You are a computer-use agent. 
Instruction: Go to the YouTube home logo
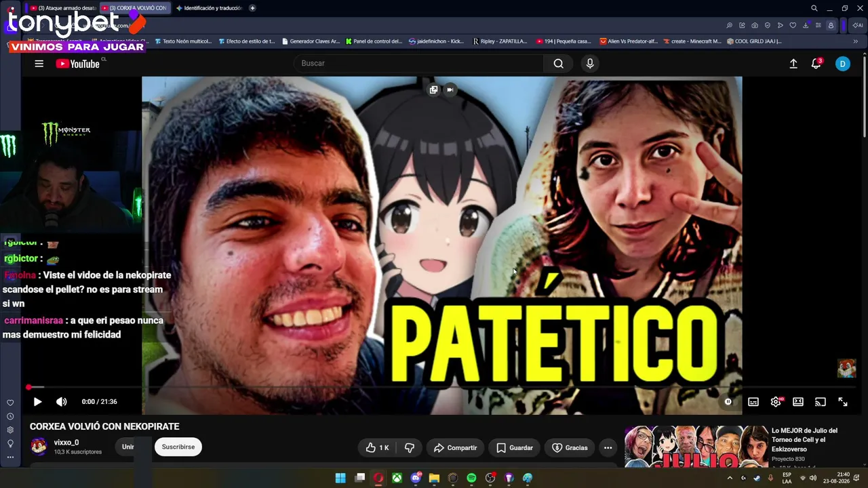click(77, 64)
